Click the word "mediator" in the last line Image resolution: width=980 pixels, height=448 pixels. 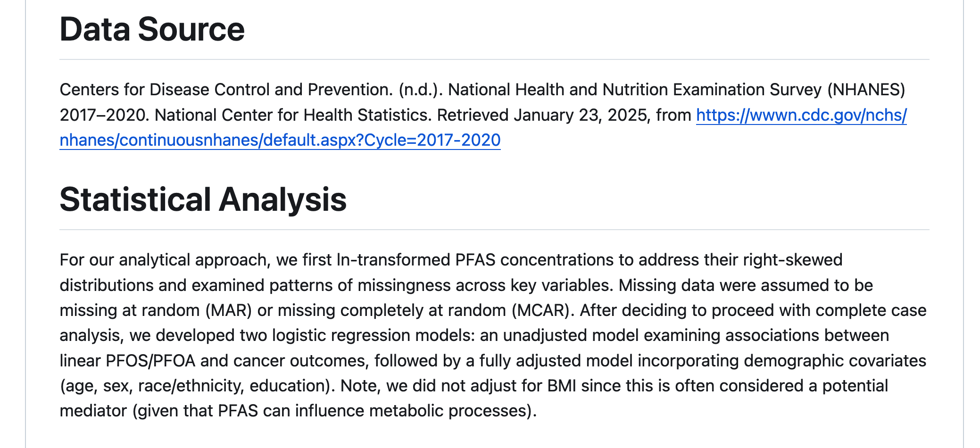(x=93, y=411)
